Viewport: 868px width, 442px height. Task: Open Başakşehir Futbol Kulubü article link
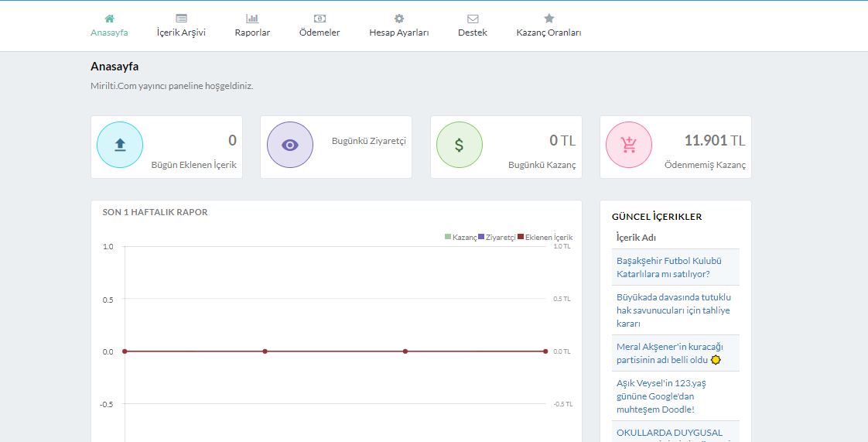coord(669,267)
